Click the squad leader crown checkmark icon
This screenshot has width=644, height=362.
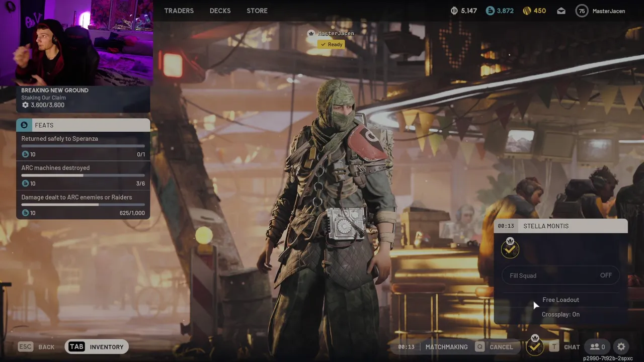510,248
